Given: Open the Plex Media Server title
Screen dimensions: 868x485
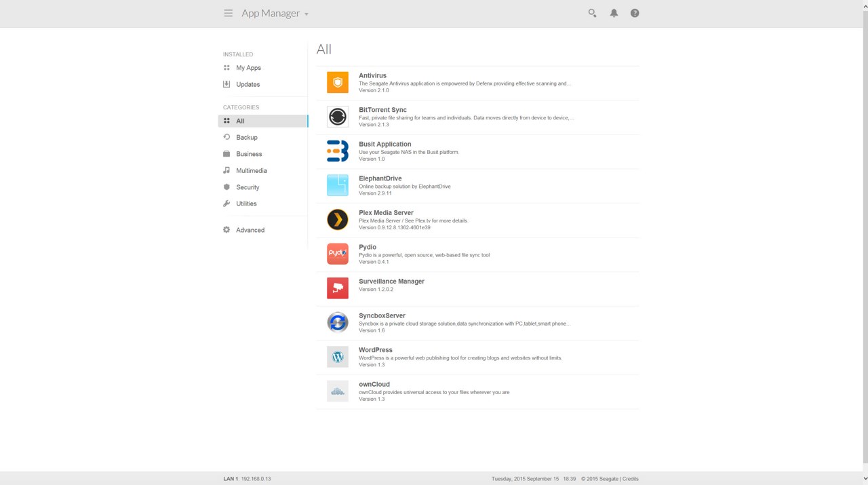Looking at the screenshot, I should [x=386, y=212].
